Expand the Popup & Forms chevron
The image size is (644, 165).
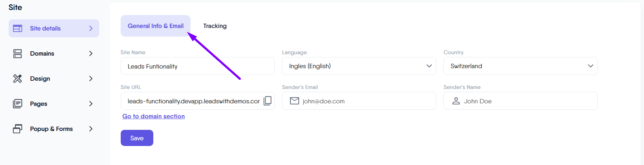pyautogui.click(x=91, y=129)
